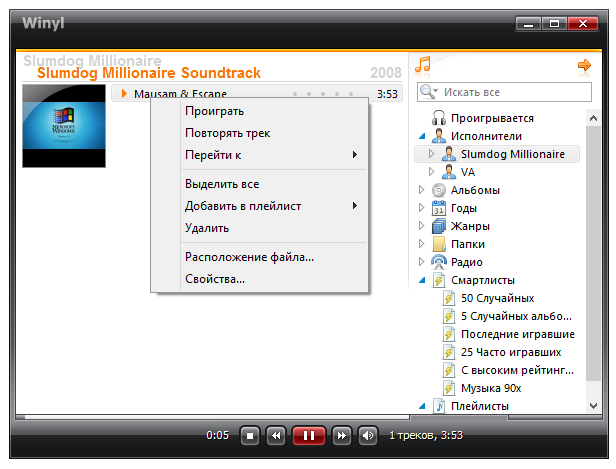This screenshot has height=469, width=616.
Task: Open the "Последние игравшие" smartlist
Action: (x=517, y=334)
